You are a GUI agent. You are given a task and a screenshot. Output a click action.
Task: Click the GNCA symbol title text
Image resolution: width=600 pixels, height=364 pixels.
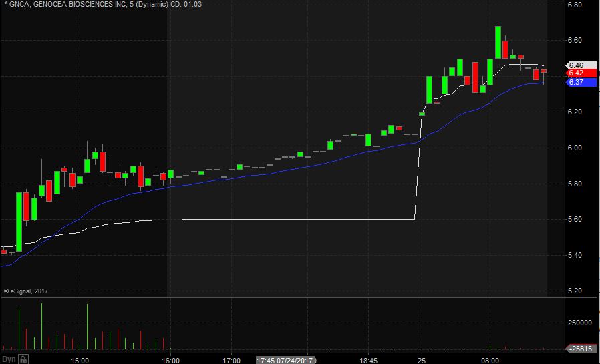104,4
